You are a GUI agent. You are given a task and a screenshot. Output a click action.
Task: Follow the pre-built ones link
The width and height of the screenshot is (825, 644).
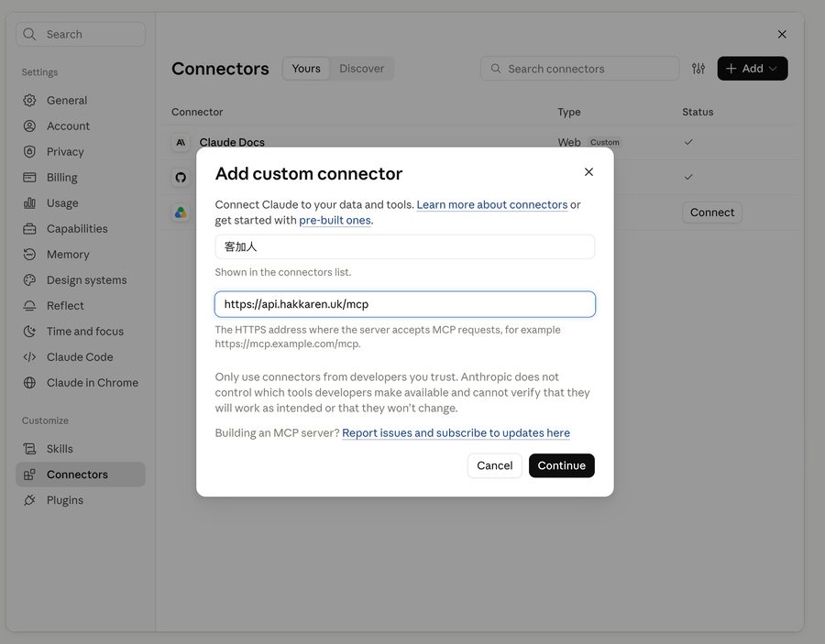(x=335, y=220)
